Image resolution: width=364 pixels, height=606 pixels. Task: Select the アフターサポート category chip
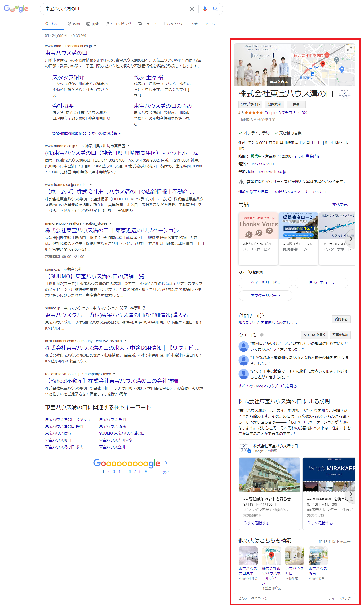tap(265, 296)
